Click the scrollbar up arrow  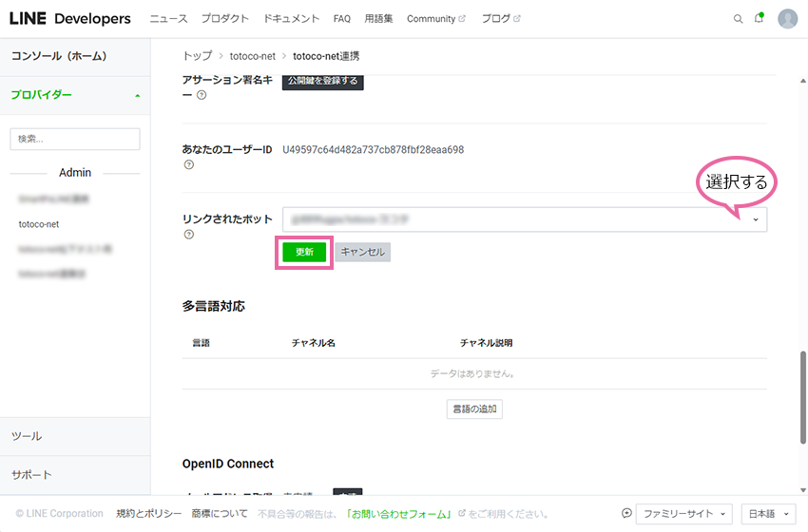[x=803, y=81]
